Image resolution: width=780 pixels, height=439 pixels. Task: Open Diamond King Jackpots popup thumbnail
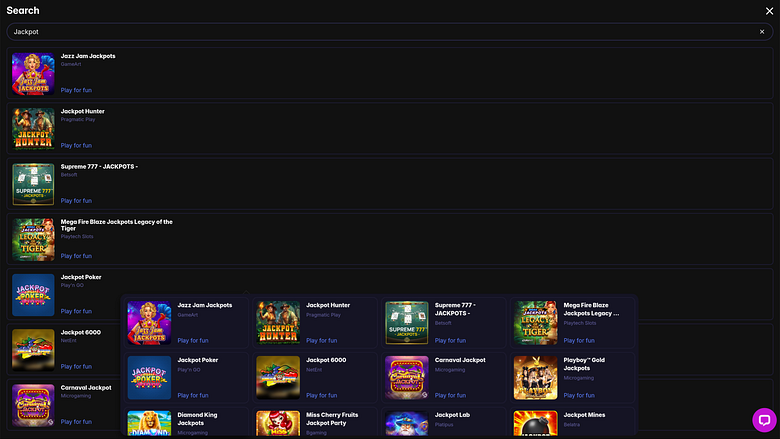149,423
